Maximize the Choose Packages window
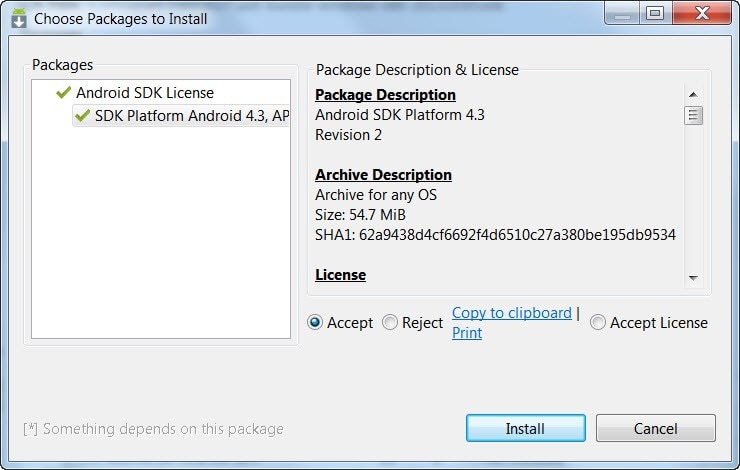 pos(655,13)
